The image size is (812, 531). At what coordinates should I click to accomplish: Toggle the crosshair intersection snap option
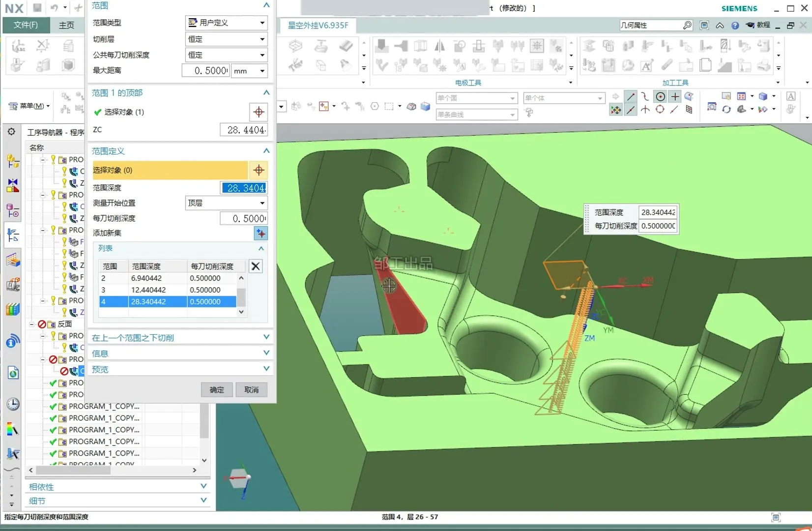coord(675,97)
